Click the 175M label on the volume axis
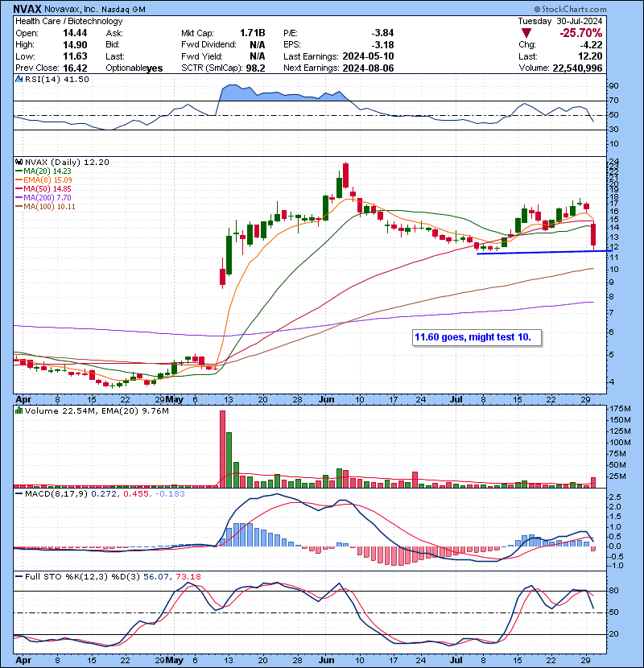The image size is (644, 668). coord(620,409)
